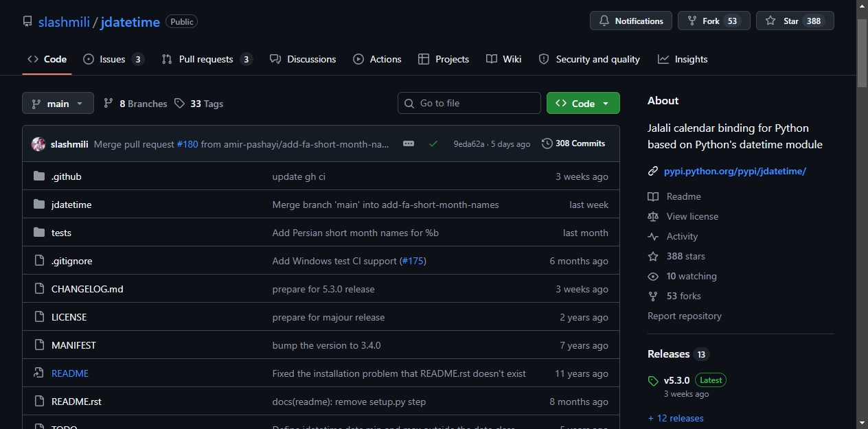
Task: Click the .github folder icon
Action: [x=39, y=176]
